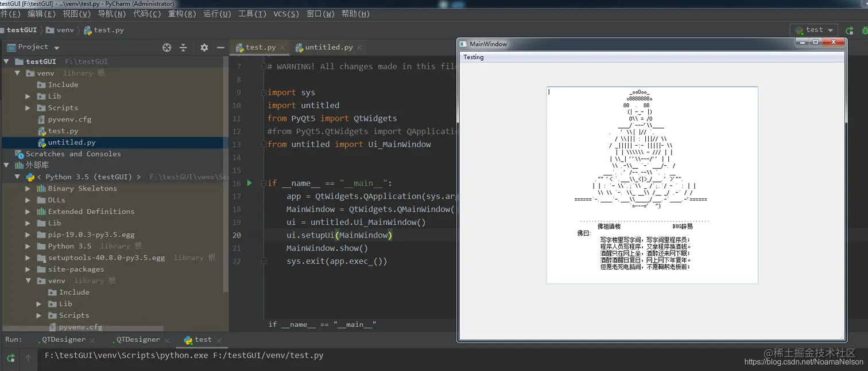Click inside the Buddha ASCII text box
Image resolution: width=868 pixels, height=371 pixels.
point(652,185)
